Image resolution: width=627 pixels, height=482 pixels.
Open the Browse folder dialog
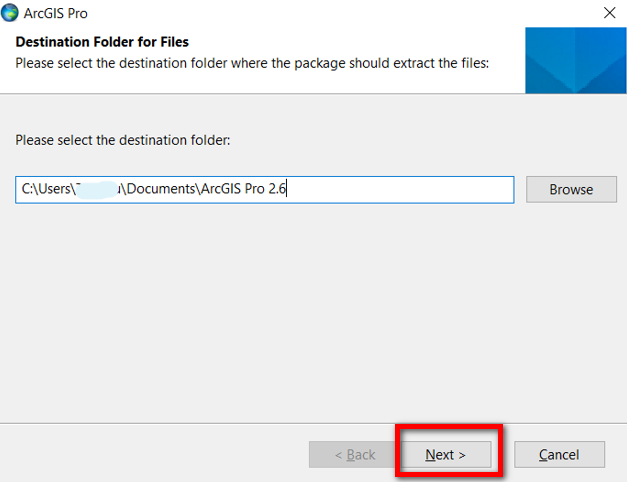[x=571, y=189]
